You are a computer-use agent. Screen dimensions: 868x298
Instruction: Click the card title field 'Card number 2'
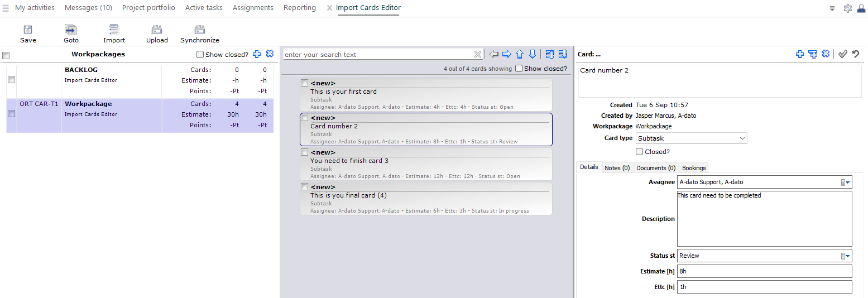720,81
